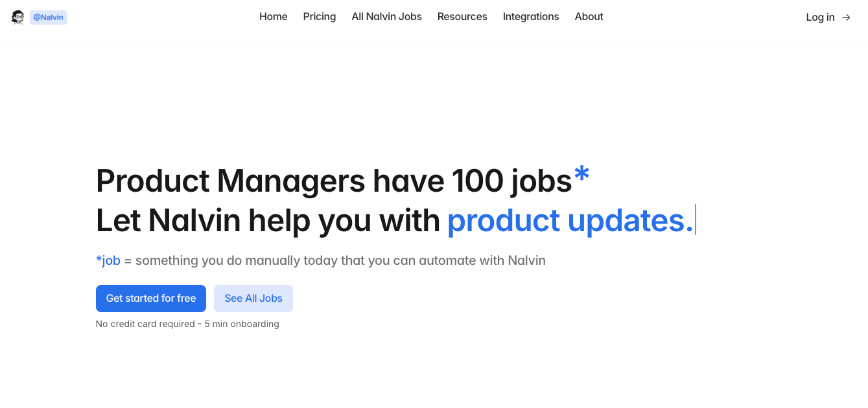Click 'No credit card required' caption text
This screenshot has height=408, width=868.
[x=147, y=324]
